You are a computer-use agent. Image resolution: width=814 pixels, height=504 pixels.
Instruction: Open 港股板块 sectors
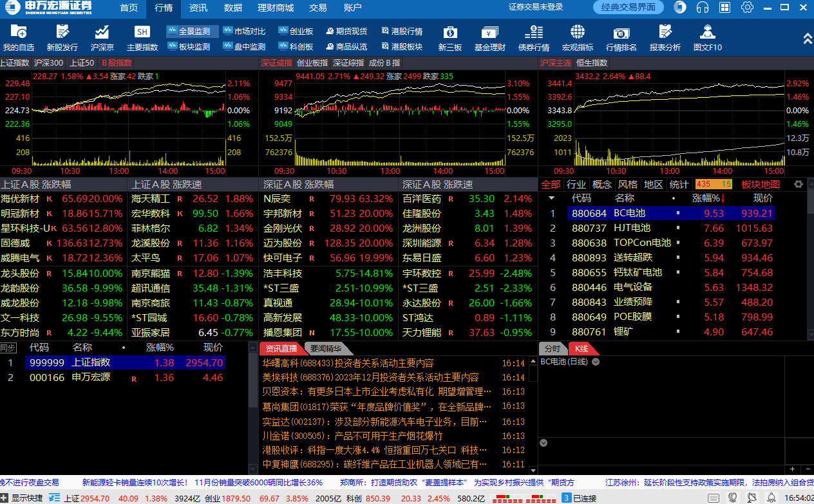(402, 46)
